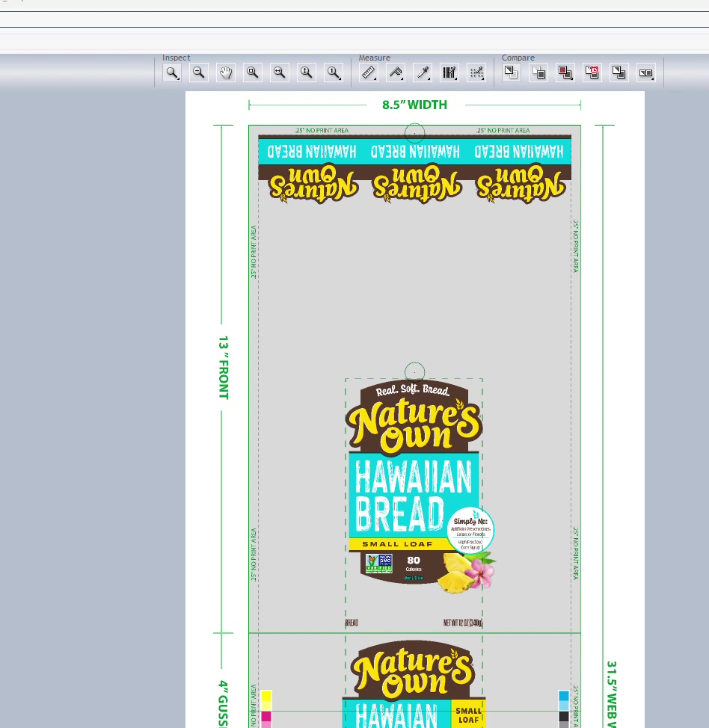Click the dotted-grid measure tool

coord(476,73)
